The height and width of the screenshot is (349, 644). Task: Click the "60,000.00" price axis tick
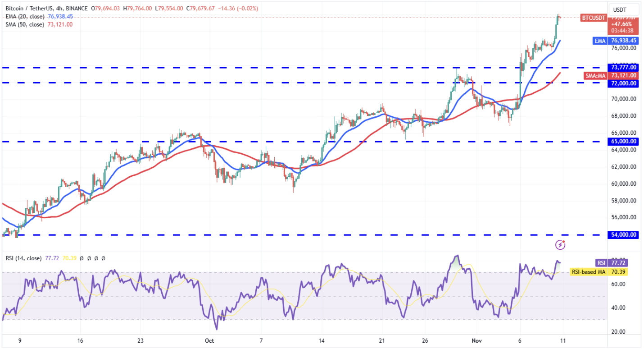pos(623,184)
